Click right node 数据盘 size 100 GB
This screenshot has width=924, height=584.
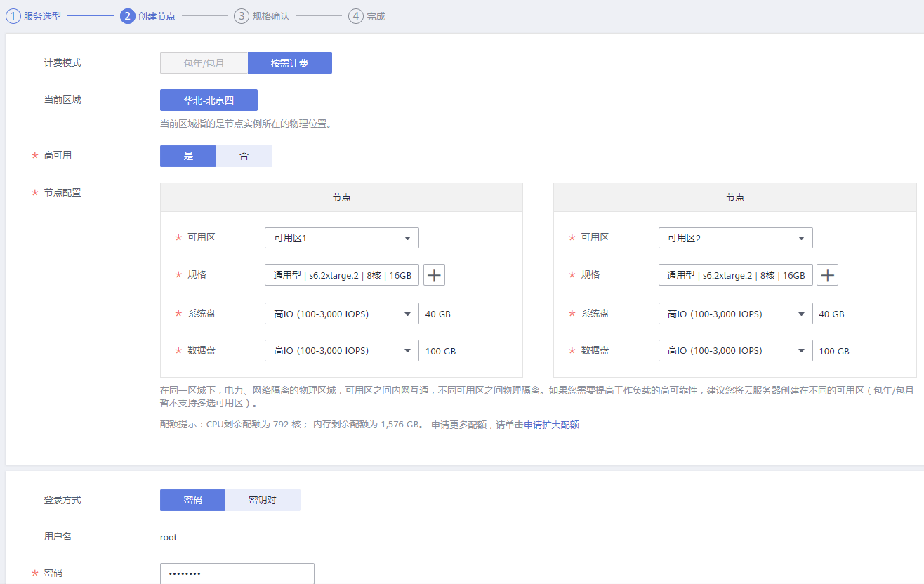[835, 351]
